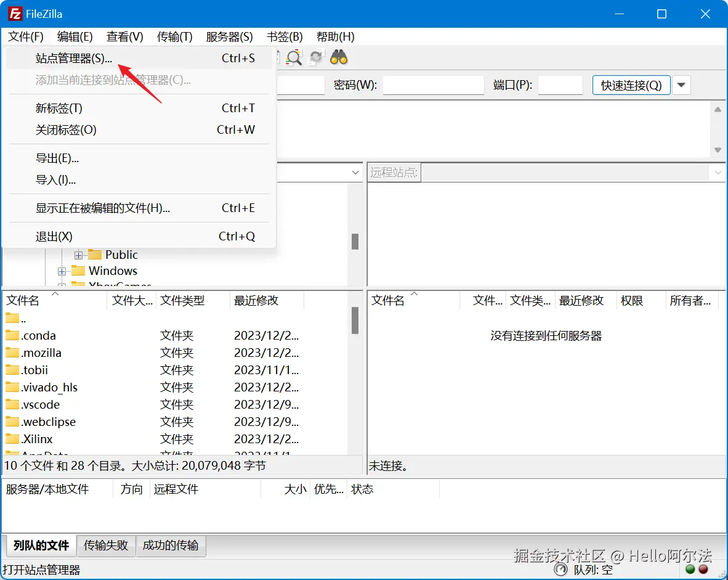
Task: Expand the Windows folder tree node
Action: point(62,271)
